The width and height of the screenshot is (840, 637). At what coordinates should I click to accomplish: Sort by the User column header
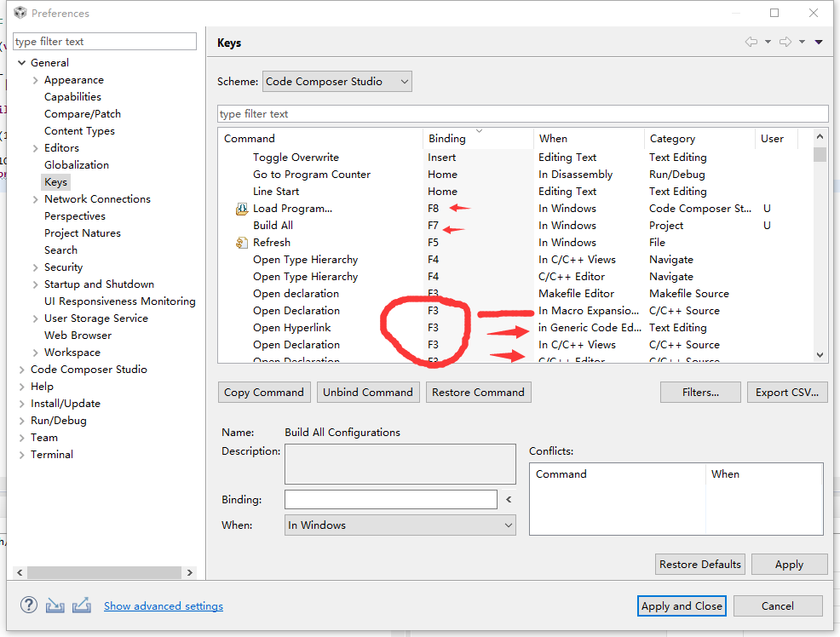[x=776, y=139]
